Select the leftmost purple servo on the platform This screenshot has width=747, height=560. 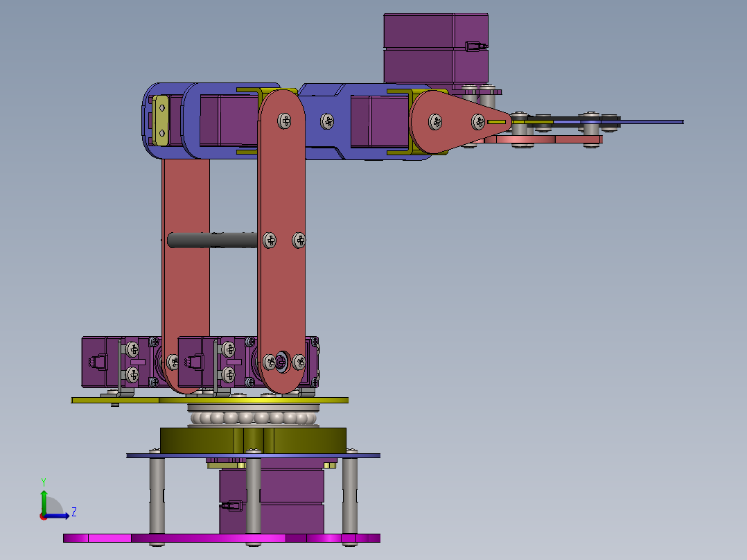[x=121, y=362]
